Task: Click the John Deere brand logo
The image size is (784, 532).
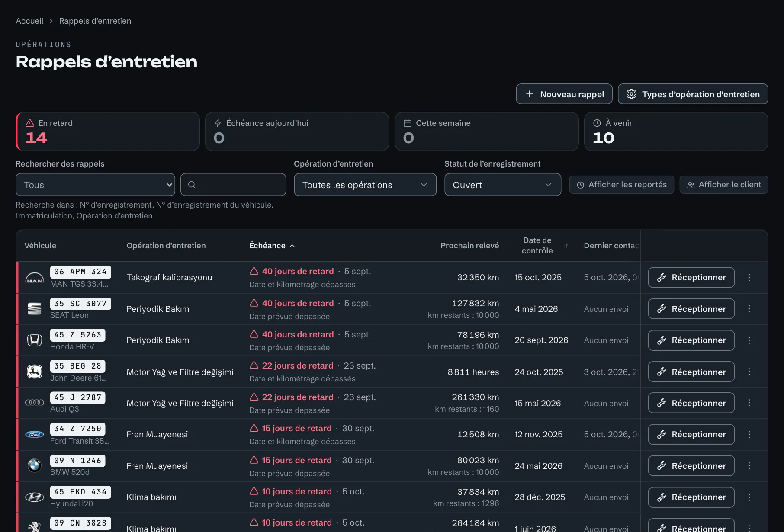Action: tap(35, 372)
